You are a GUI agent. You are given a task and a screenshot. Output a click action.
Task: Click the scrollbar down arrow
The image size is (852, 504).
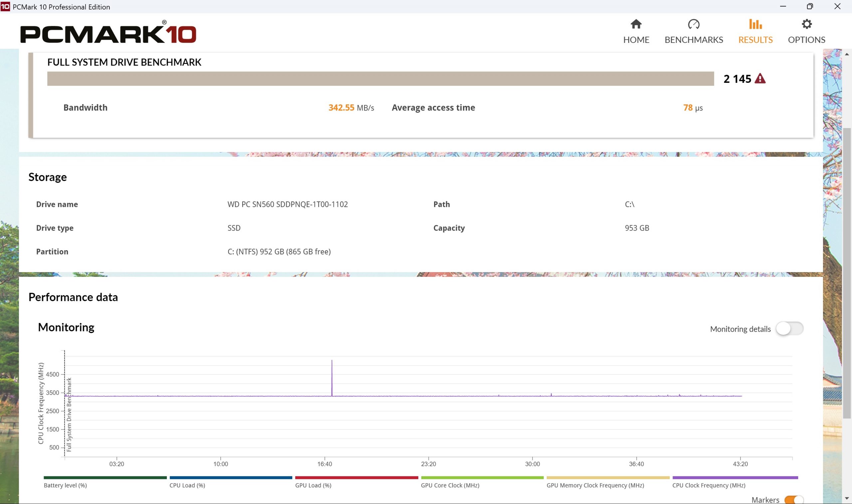pos(847,498)
